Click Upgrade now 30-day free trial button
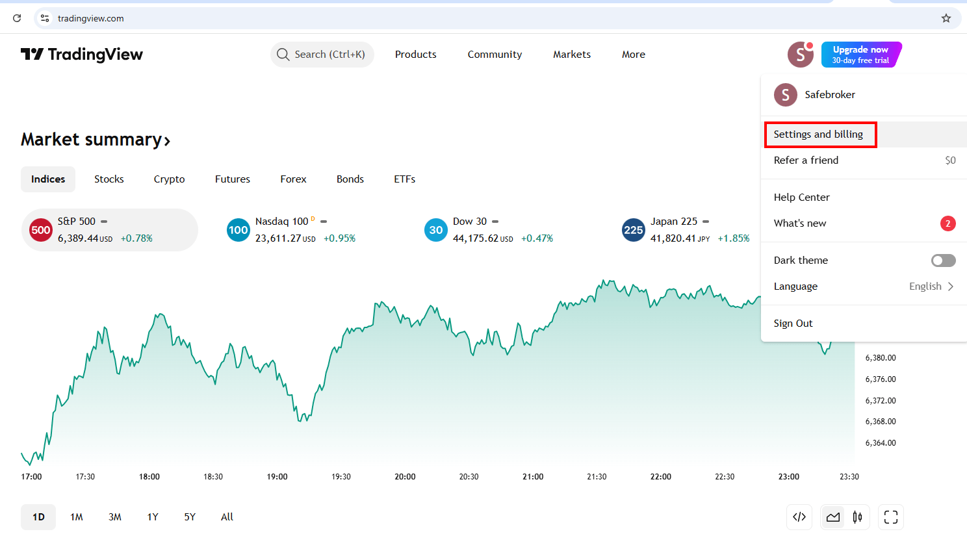 point(861,55)
